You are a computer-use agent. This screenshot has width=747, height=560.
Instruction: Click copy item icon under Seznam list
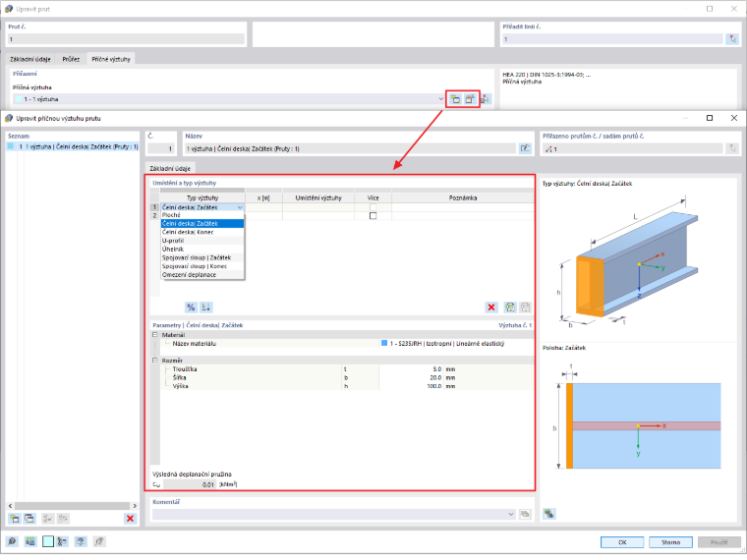tap(29, 518)
